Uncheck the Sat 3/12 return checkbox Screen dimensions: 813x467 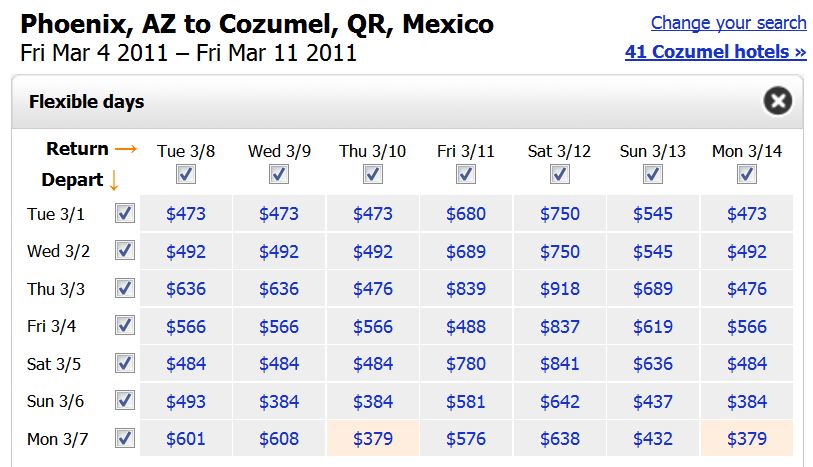pos(559,175)
